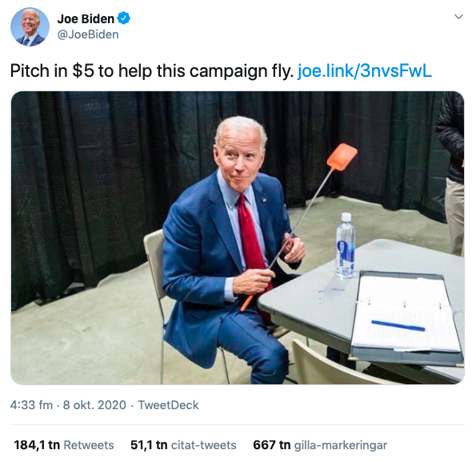This screenshot has width=476, height=462.
Task: Click the orange fly swatter head in photo
Action: [x=342, y=157]
